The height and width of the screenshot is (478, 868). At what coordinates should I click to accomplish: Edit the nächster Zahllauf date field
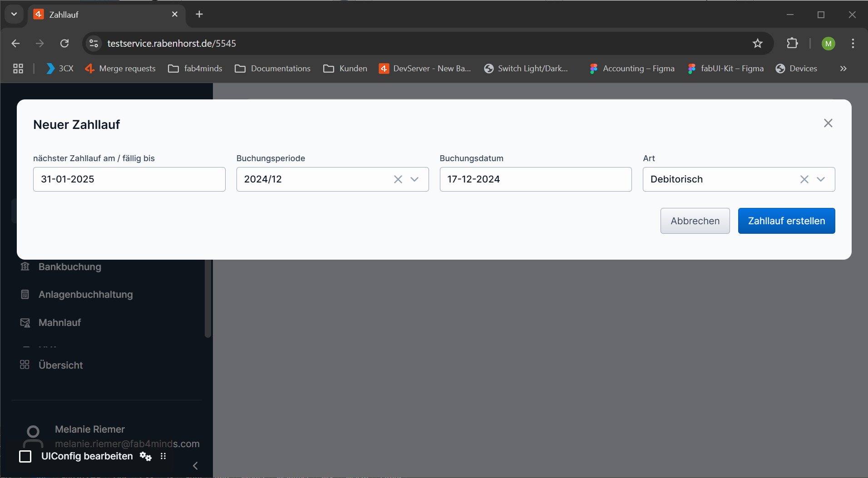129,179
